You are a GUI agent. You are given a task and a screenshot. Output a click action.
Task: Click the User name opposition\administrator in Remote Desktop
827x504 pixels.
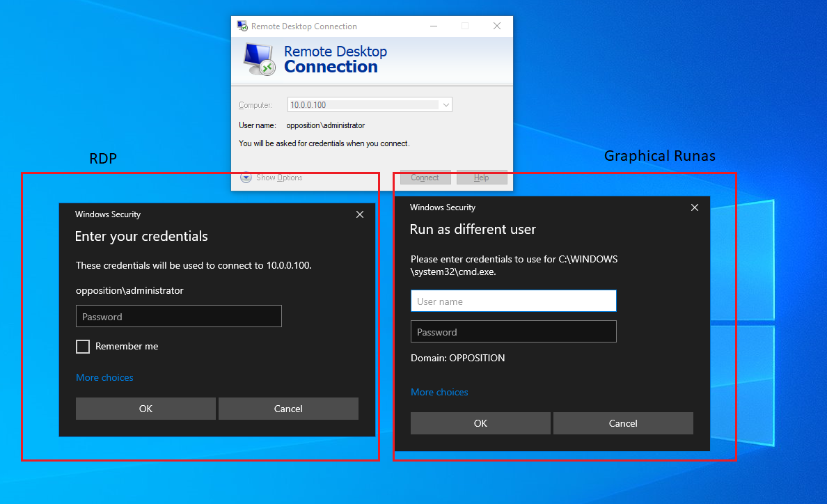pos(325,125)
